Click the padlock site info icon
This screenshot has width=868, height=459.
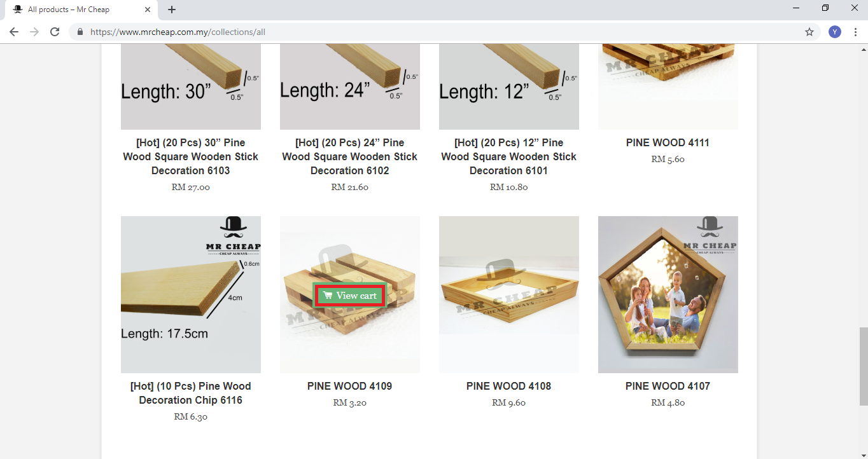[x=80, y=32]
